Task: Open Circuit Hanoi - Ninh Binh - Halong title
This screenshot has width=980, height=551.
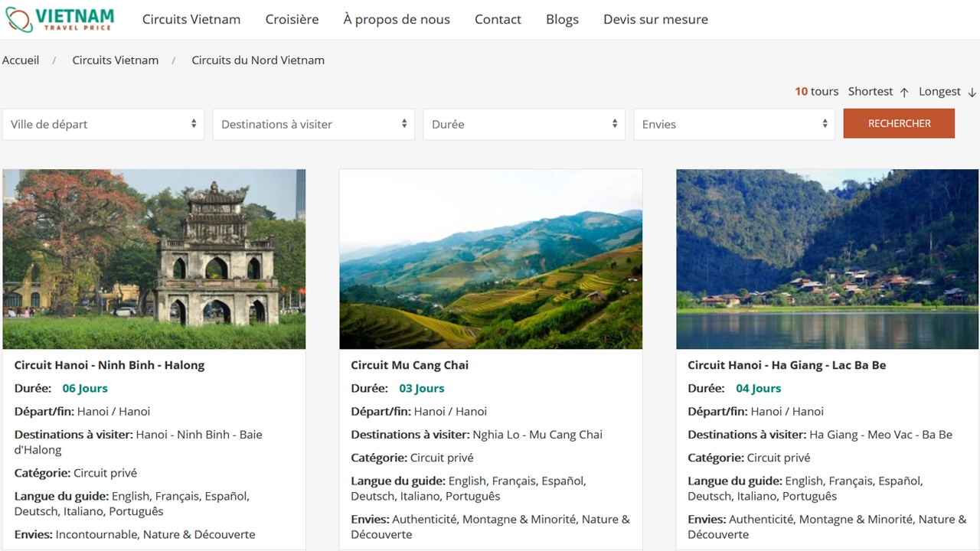Action: click(109, 365)
